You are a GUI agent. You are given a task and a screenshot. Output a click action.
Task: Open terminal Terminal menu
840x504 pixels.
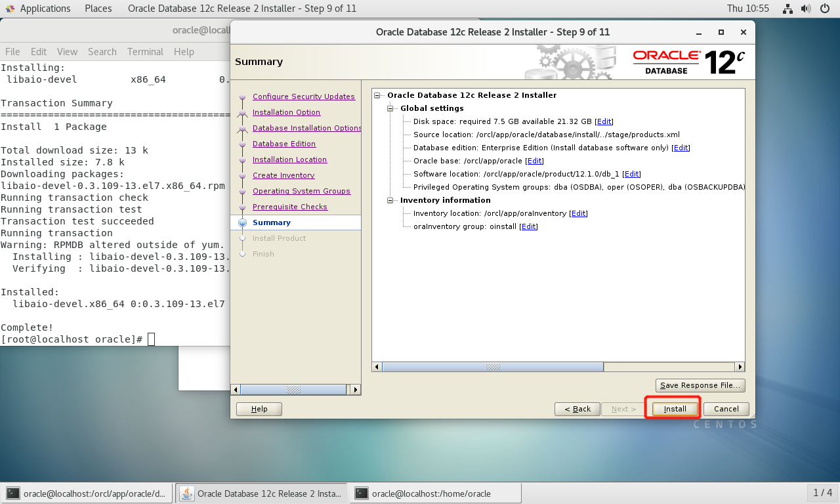tap(145, 52)
